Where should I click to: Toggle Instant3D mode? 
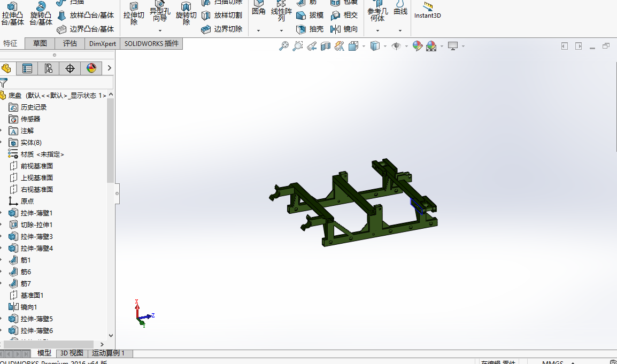pyautogui.click(x=427, y=11)
